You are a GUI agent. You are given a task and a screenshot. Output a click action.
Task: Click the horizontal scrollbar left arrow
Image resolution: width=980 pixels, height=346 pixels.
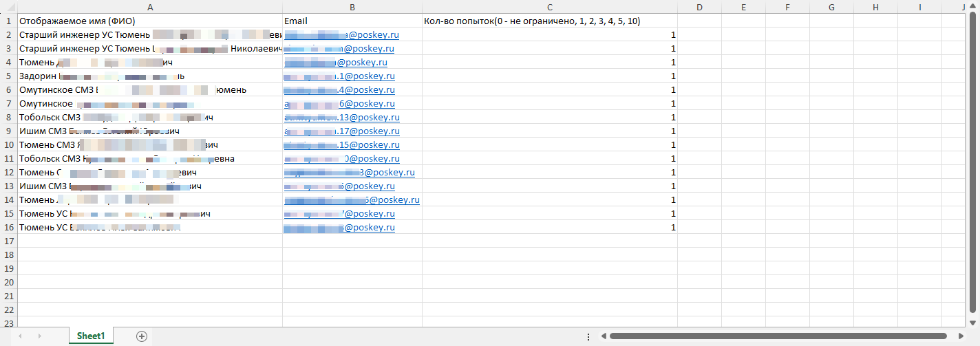pos(603,336)
